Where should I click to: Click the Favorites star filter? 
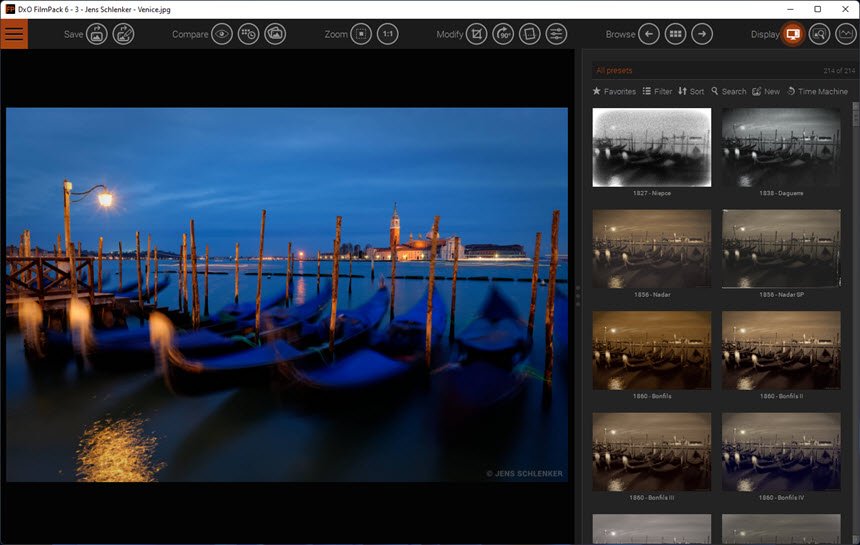[614, 92]
